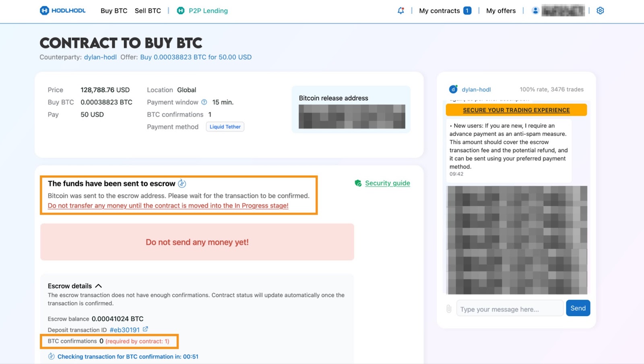Go to Buy BTC
Viewport: 644px width, 364px height.
coord(114,11)
